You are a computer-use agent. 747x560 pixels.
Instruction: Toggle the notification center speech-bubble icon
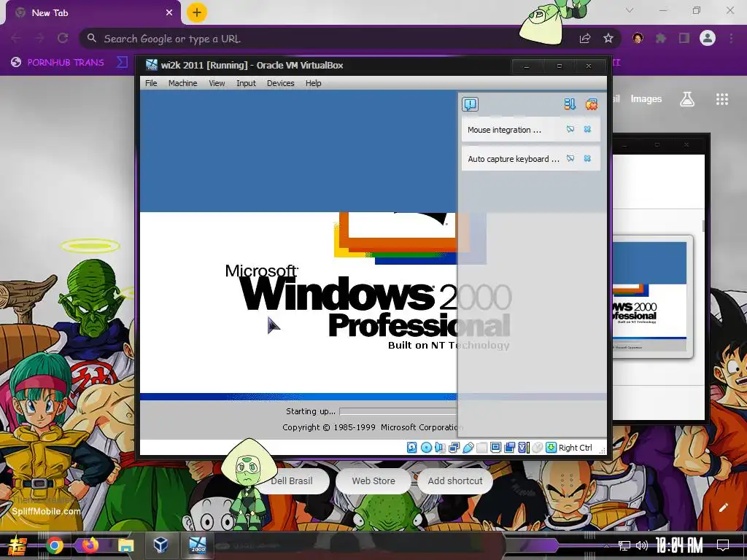click(x=471, y=104)
